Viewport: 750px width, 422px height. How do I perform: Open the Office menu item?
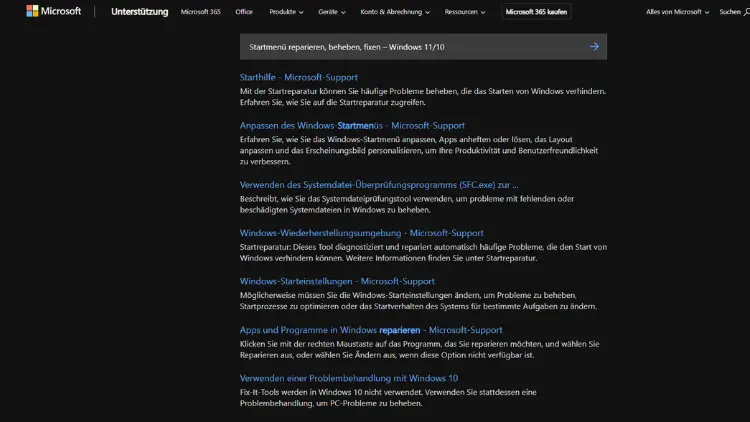click(x=244, y=12)
